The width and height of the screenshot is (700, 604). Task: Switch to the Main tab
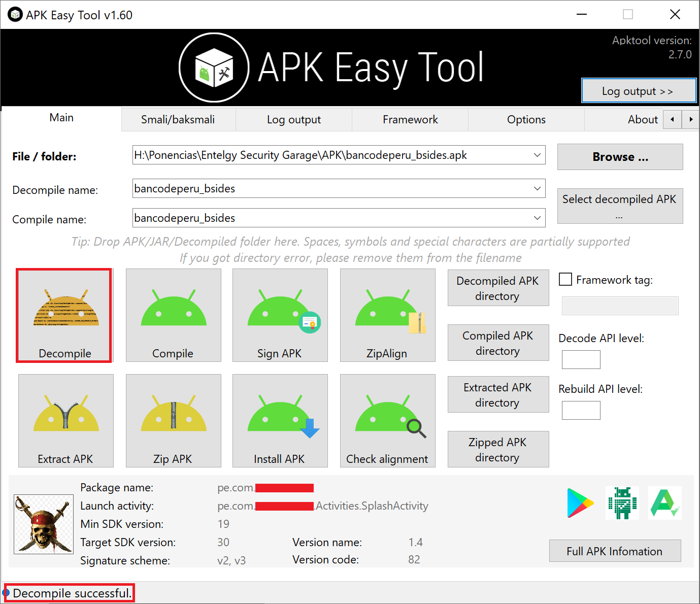(x=61, y=118)
